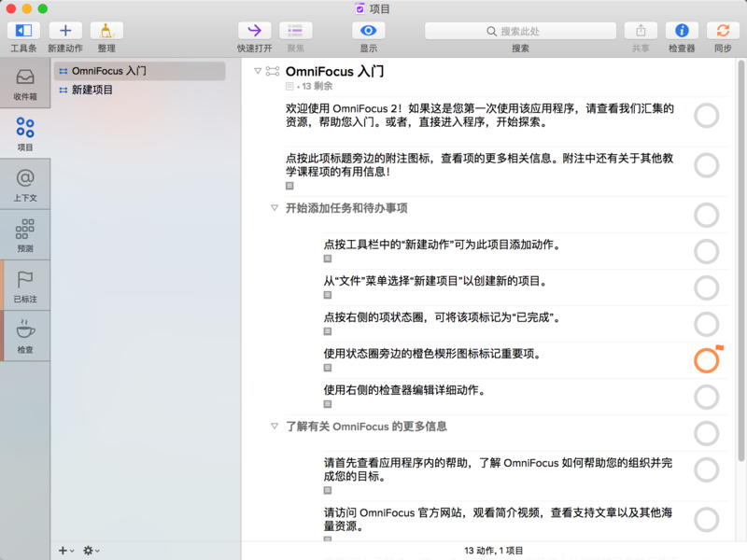The height and width of the screenshot is (560, 747).
Task: Mark 欢迎使用 OmniFocus 2 item as complete
Action: point(706,116)
